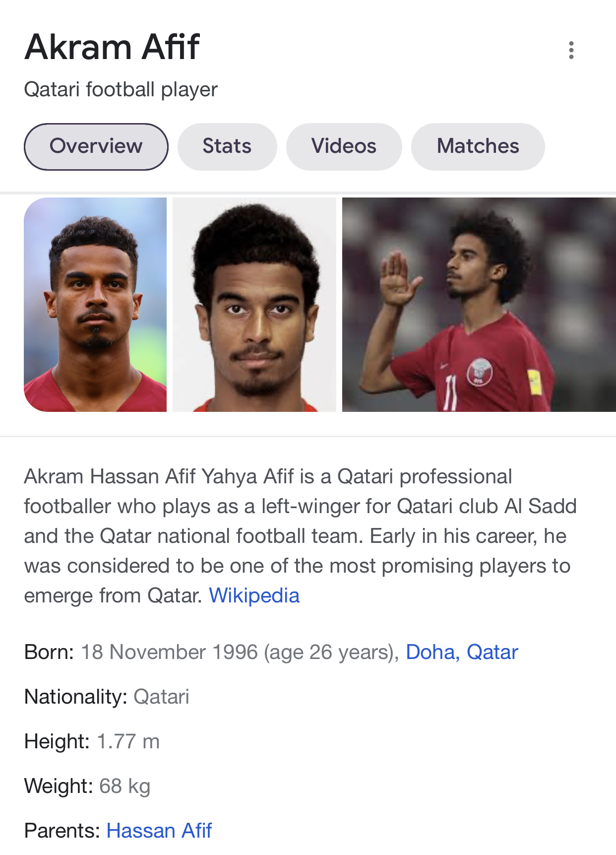Click the biography description paragraph
616x855 pixels.
pyautogui.click(x=301, y=536)
